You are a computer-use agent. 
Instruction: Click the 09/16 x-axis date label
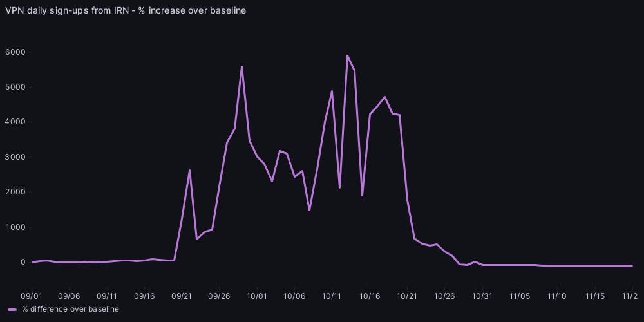click(x=144, y=296)
